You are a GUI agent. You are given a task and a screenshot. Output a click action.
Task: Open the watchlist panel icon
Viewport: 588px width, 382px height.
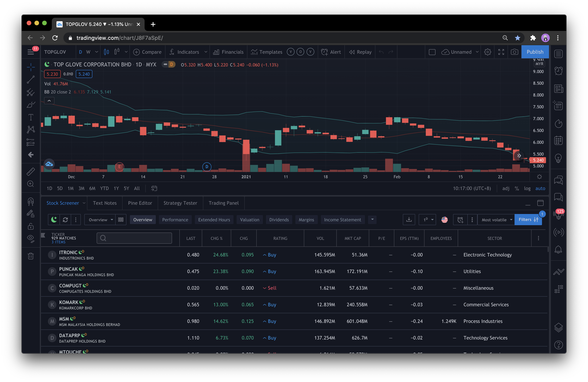tap(558, 53)
